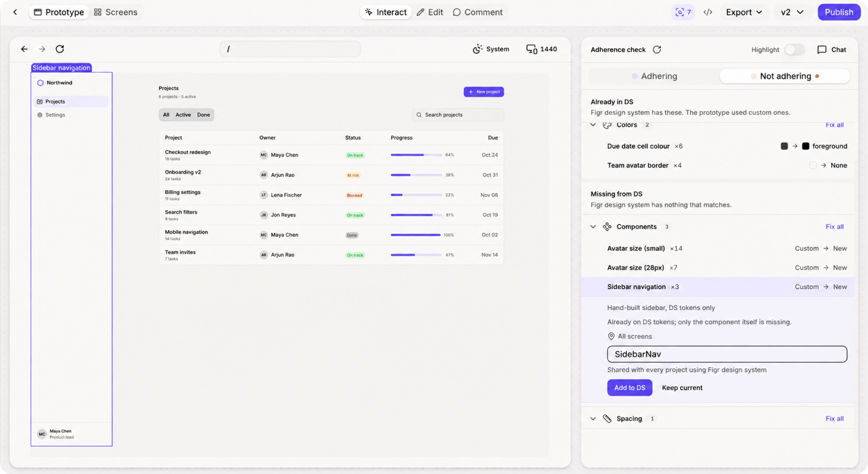Open the Not adhering tab
The width and height of the screenshot is (868, 474).
pos(785,76)
